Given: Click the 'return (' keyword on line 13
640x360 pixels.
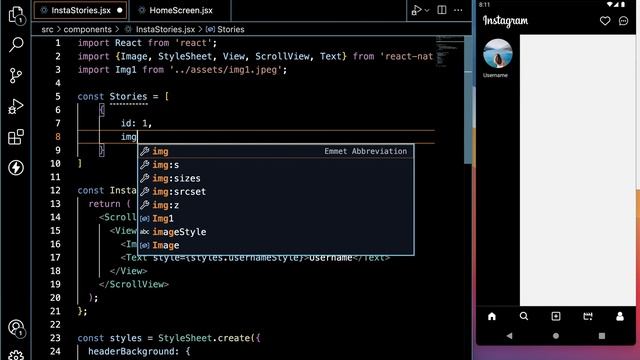Looking at the screenshot, I should pos(109,204).
